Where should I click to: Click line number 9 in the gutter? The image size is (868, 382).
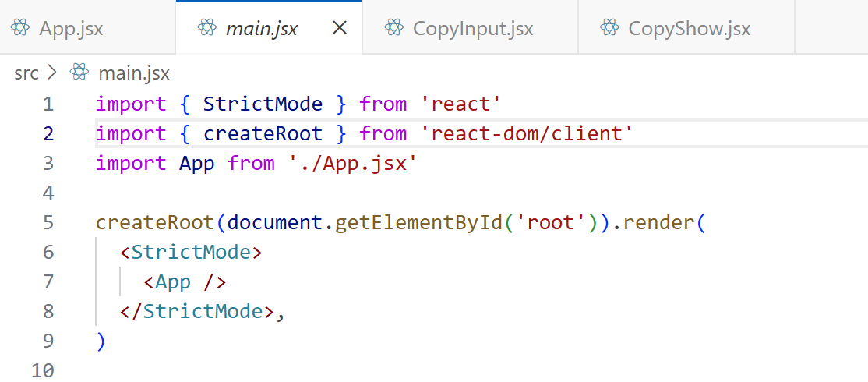coord(48,341)
